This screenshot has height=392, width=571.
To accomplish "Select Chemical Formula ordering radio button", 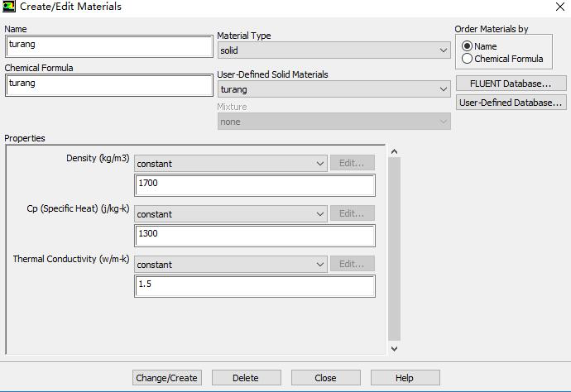I will [x=468, y=59].
